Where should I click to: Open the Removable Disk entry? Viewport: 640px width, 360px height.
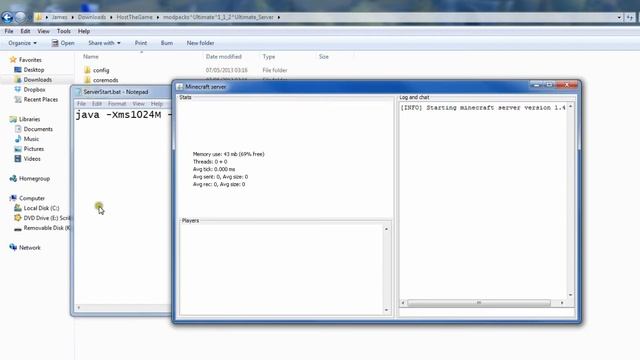[x=47, y=228]
